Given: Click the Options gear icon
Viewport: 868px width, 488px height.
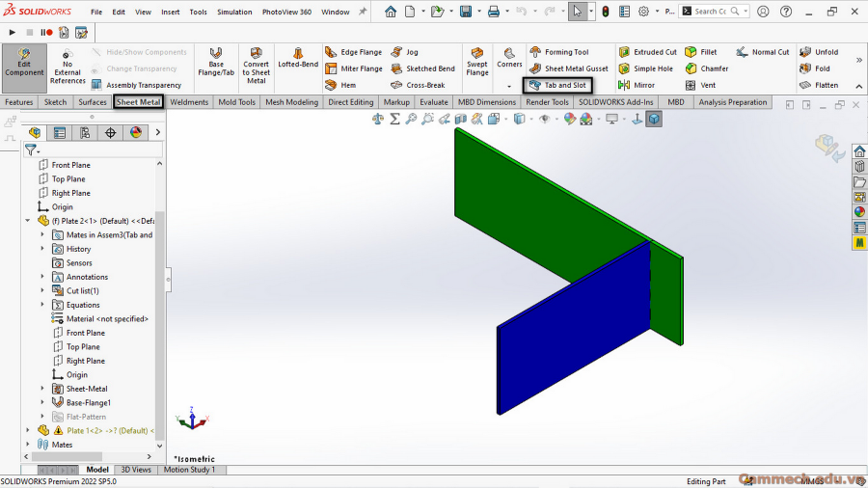Looking at the screenshot, I should pos(643,11).
